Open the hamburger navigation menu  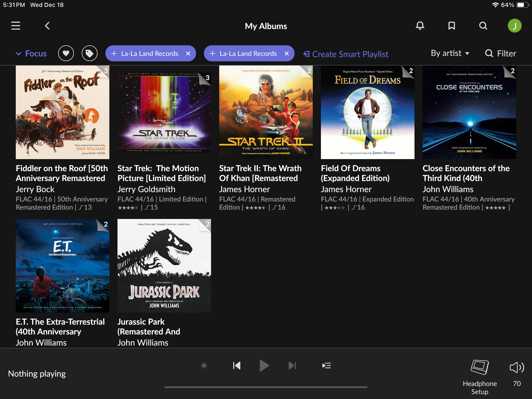16,26
